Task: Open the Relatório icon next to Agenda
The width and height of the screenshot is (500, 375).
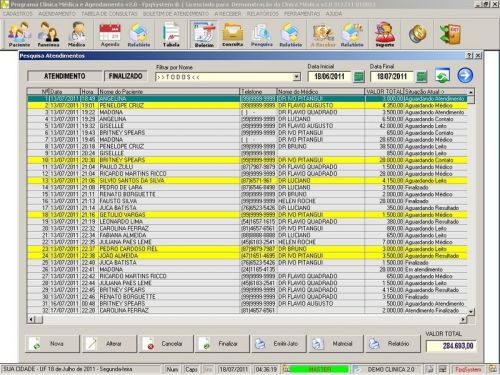Action: [x=139, y=34]
